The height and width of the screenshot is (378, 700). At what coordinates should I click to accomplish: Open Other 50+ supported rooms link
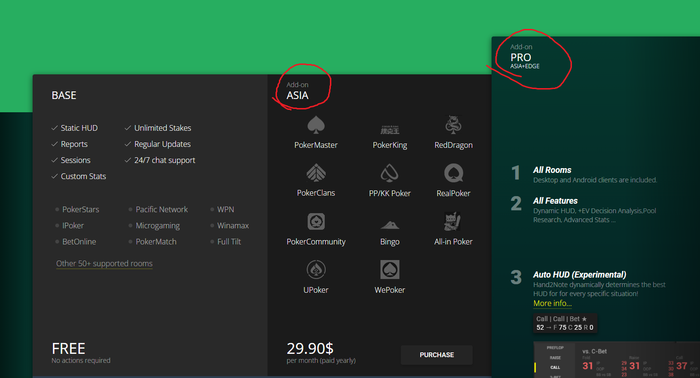coord(104,263)
